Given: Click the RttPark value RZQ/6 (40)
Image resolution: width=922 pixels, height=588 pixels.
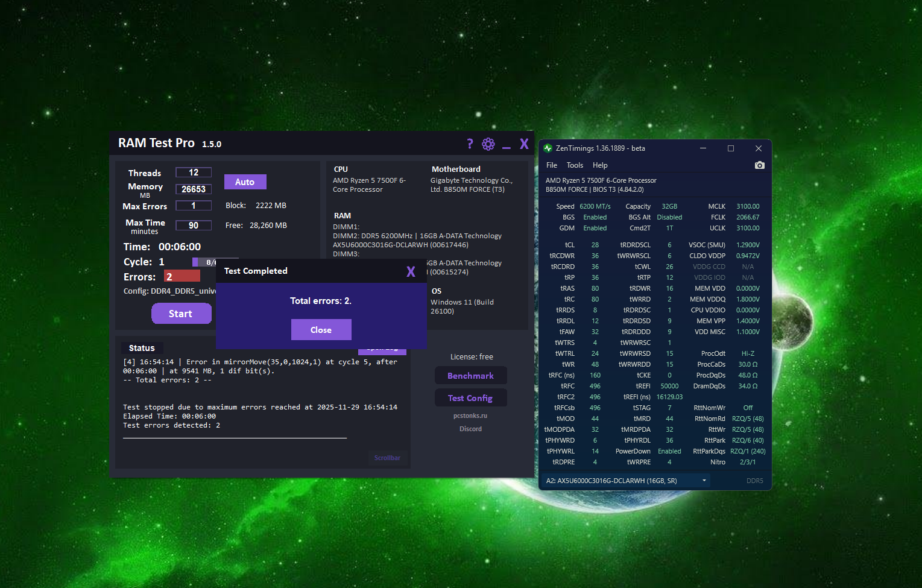Looking at the screenshot, I should (x=748, y=440).
